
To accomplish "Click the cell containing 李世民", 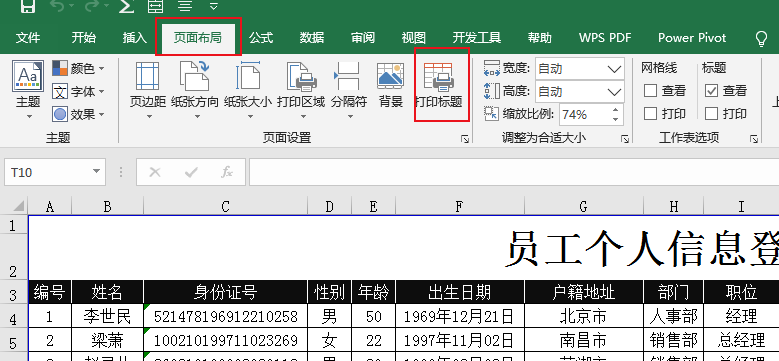I will point(107,316).
